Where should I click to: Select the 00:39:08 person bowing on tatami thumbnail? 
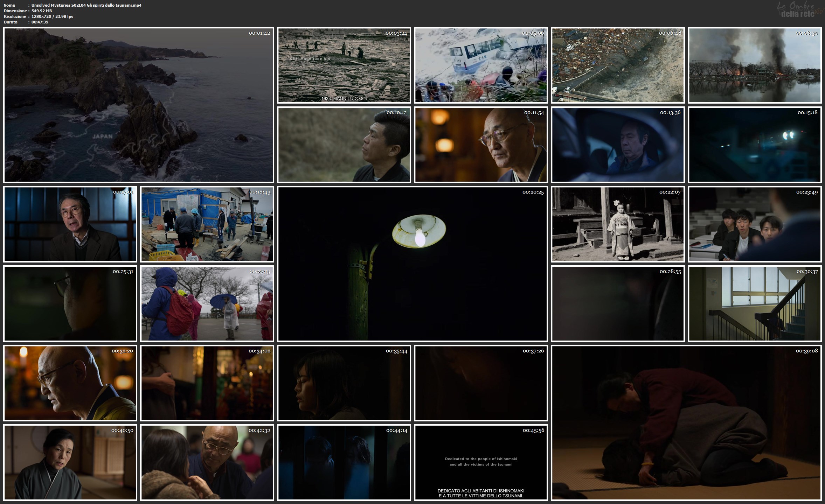tap(686, 423)
